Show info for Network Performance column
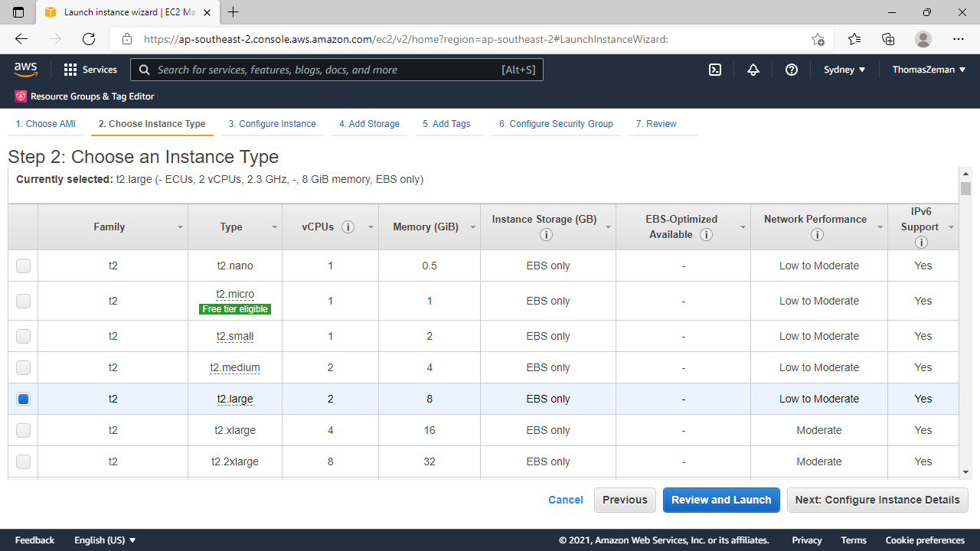This screenshot has width=980, height=551. coord(817,235)
